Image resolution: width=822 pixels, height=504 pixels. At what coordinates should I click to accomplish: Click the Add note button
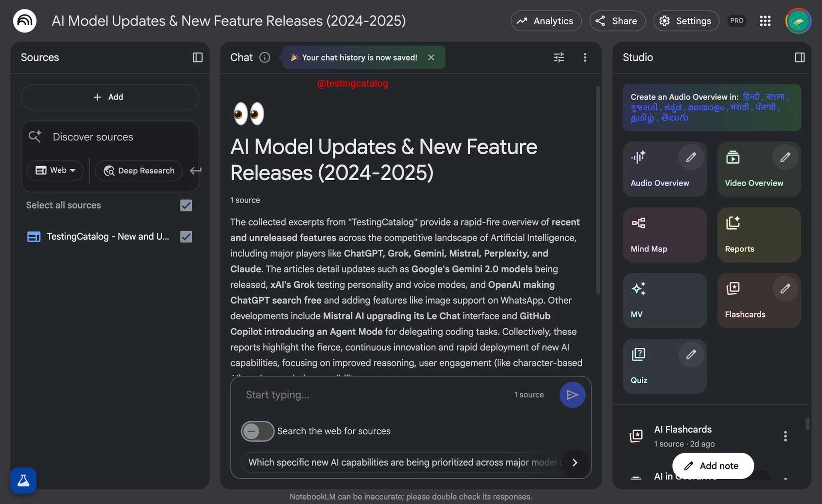712,466
